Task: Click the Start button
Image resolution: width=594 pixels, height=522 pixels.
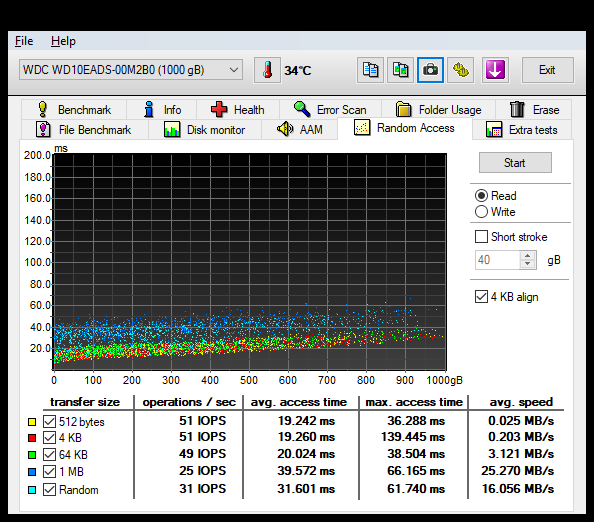Action: click(515, 163)
